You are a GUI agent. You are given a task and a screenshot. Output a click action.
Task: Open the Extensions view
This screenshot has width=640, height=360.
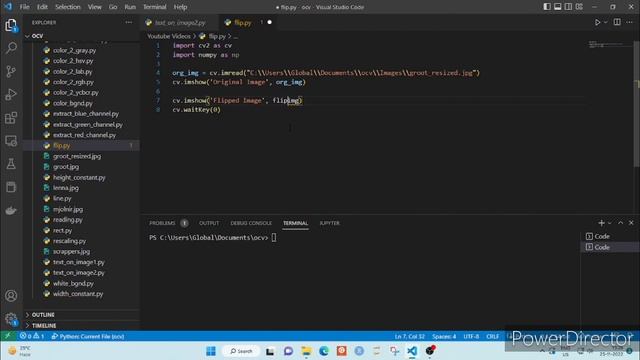coord(11,118)
